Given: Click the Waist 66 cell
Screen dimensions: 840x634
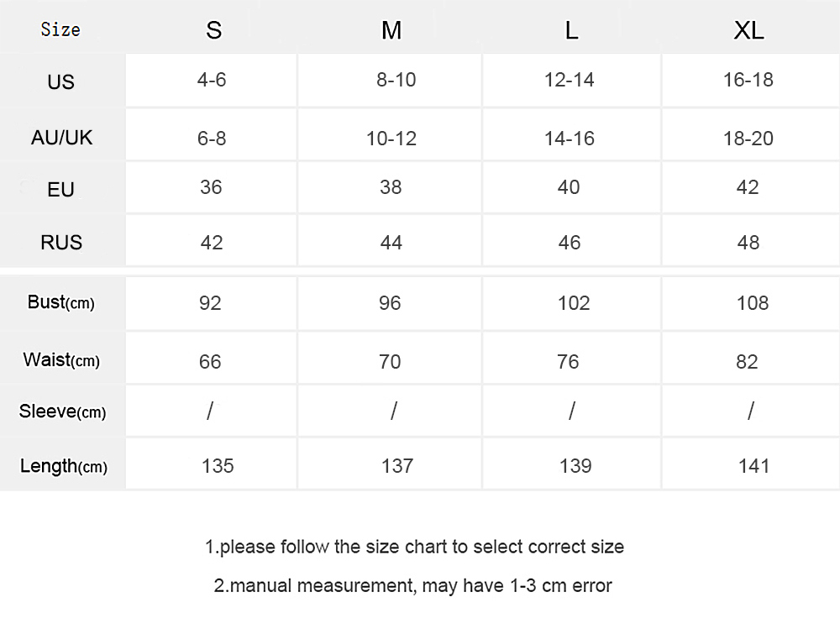Looking at the screenshot, I should (x=210, y=362).
